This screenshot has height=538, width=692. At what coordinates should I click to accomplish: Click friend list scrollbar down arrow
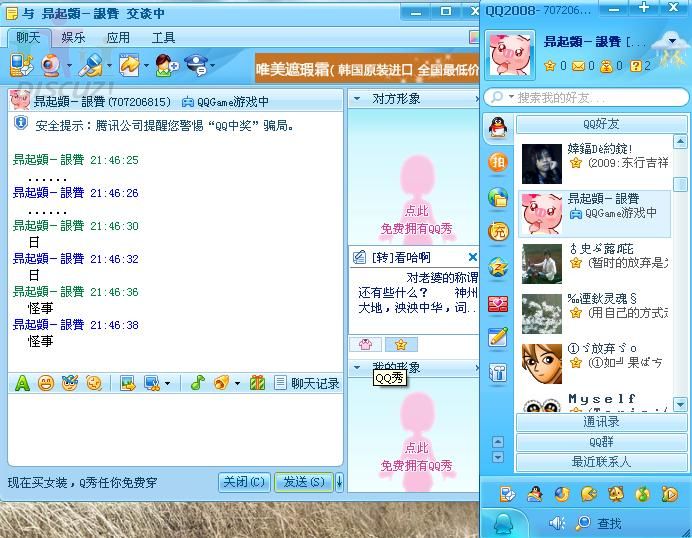[x=680, y=404]
